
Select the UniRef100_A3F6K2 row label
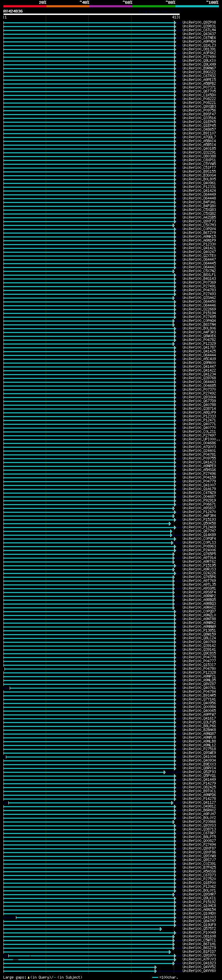[199, 53]
